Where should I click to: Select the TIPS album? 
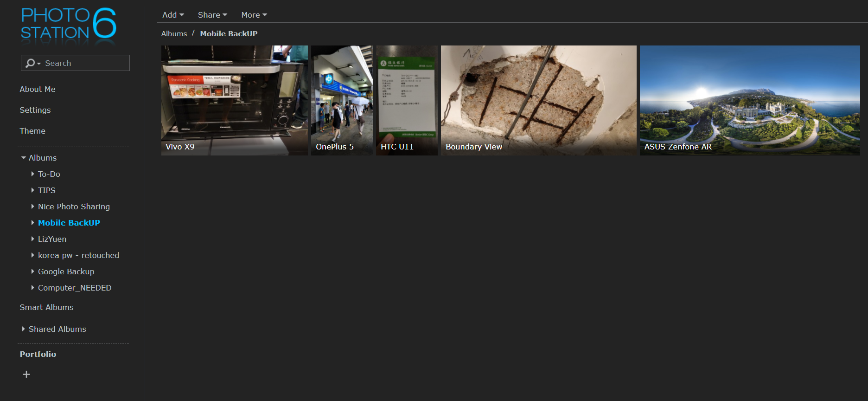pyautogui.click(x=47, y=190)
